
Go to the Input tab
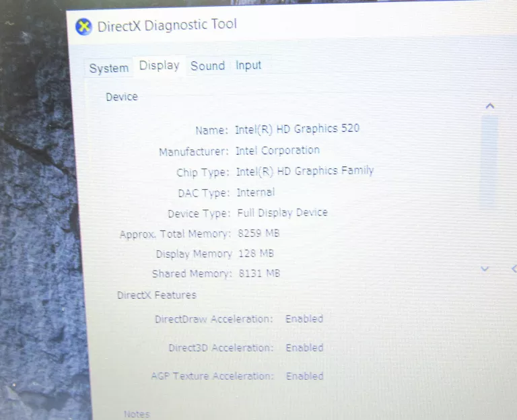pyautogui.click(x=248, y=65)
